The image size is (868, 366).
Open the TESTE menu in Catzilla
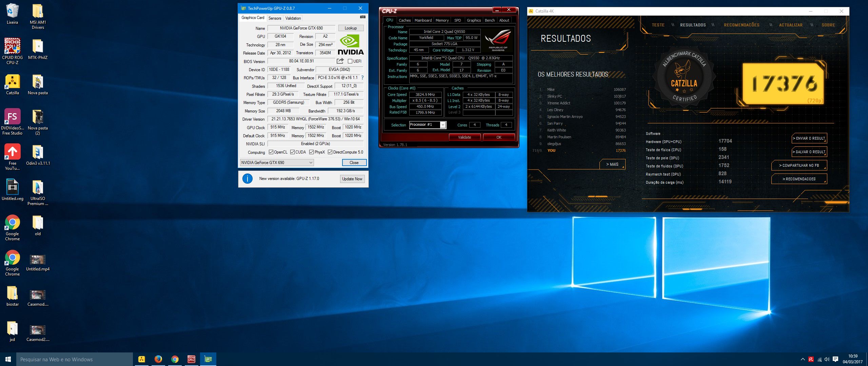coord(658,25)
